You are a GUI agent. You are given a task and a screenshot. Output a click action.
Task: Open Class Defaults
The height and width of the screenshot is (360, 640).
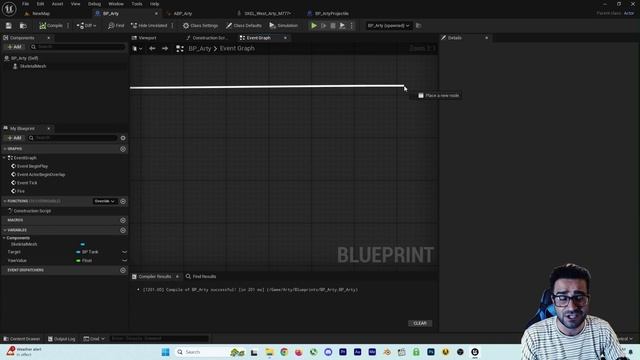click(x=244, y=26)
